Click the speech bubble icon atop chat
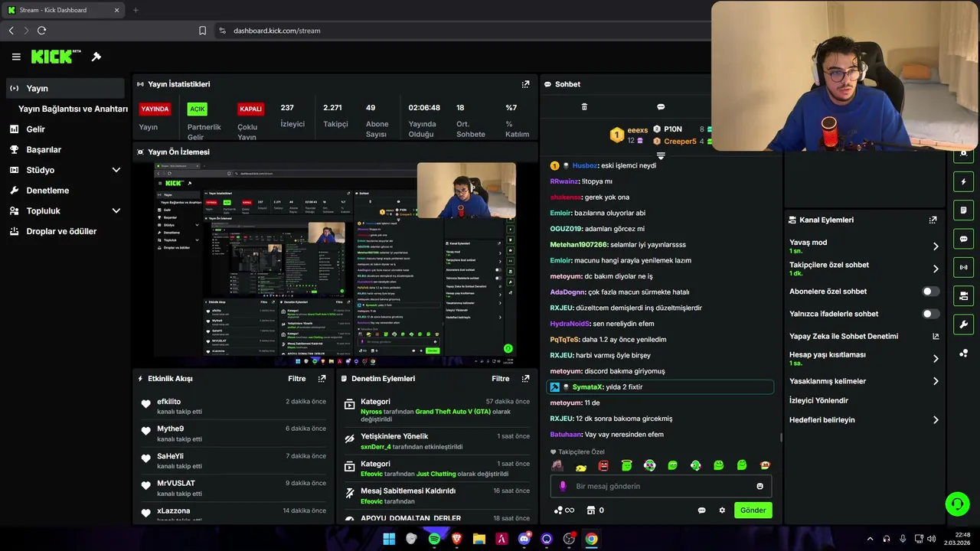 click(x=661, y=107)
